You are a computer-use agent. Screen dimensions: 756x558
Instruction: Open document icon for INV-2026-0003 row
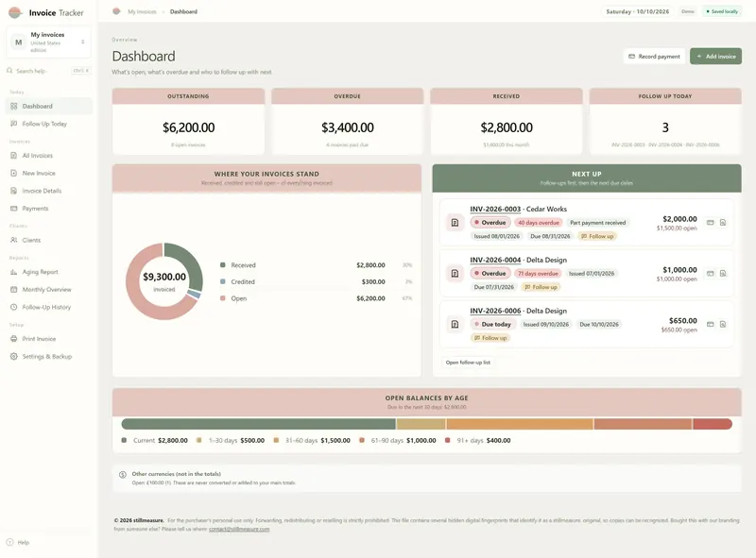click(723, 223)
